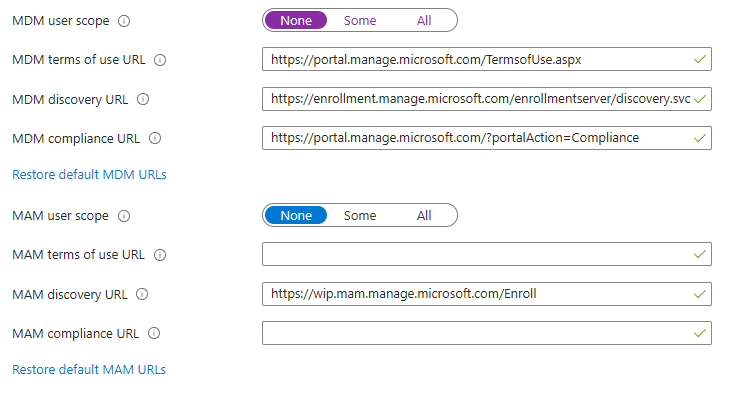Click the 'MDM user scope' label
The height and width of the screenshot is (396, 742).
(61, 21)
